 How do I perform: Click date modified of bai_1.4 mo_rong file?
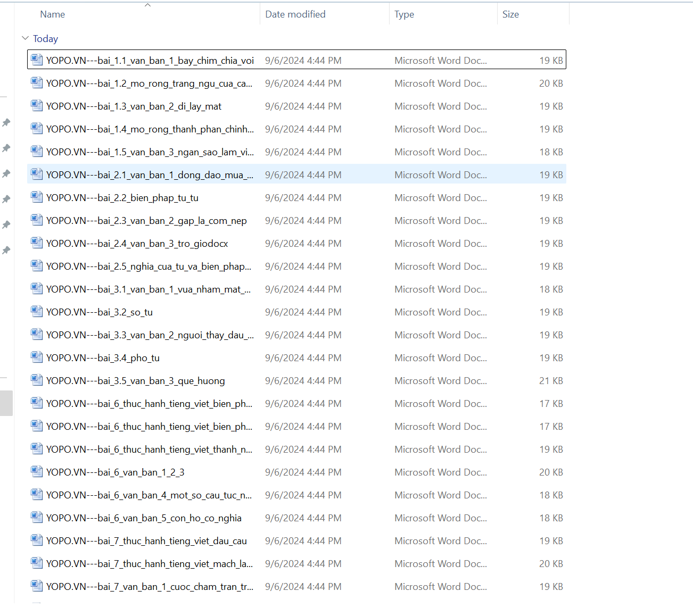(x=303, y=129)
